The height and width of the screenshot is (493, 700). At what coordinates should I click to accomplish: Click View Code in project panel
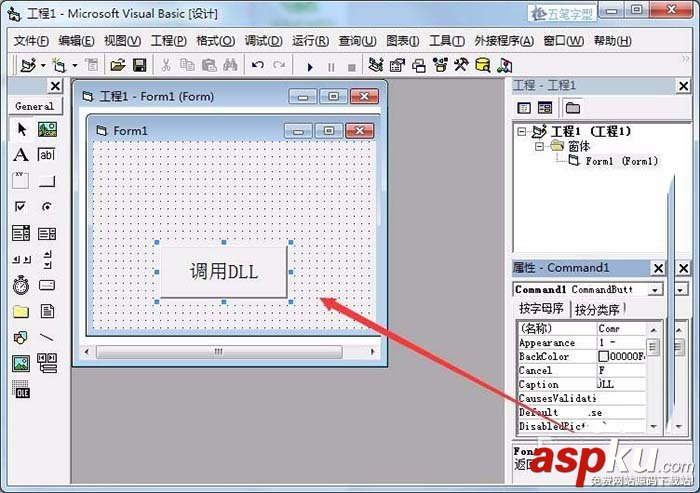(x=524, y=108)
